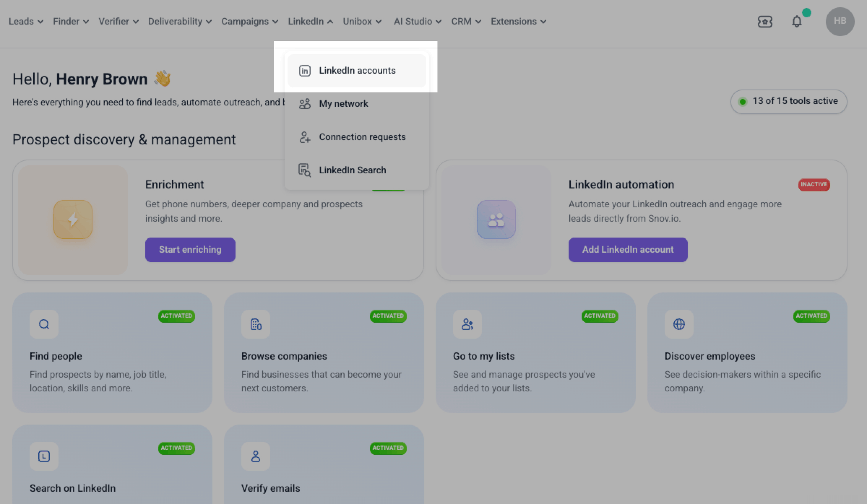
Task: Click the Find people magnifier icon
Action: click(x=44, y=324)
